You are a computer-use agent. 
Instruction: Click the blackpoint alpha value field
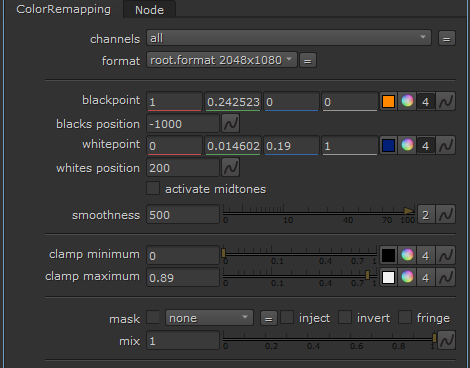coord(350,101)
